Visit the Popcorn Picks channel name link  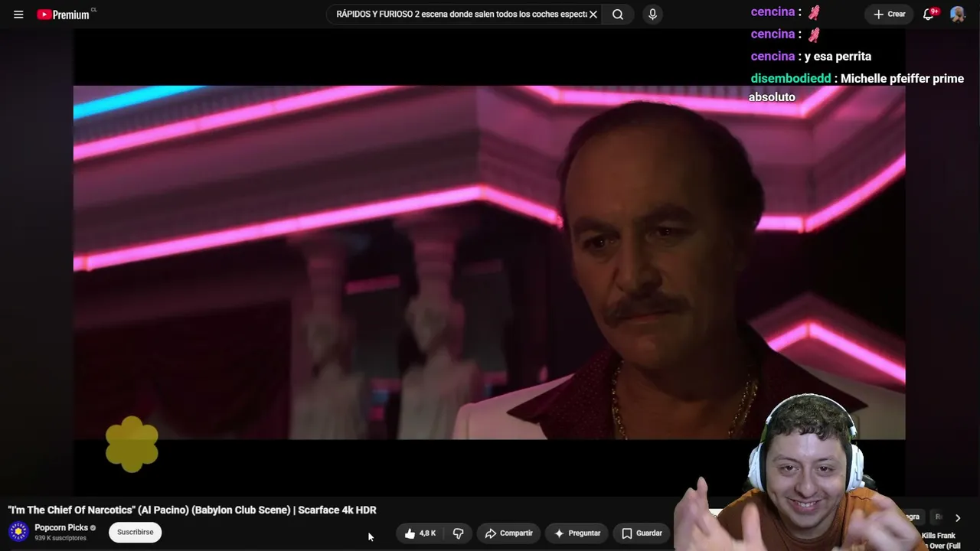tap(61, 527)
